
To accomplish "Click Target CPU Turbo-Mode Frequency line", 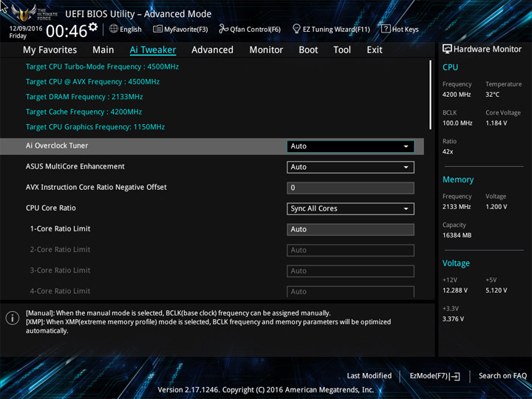I will pyautogui.click(x=102, y=66).
